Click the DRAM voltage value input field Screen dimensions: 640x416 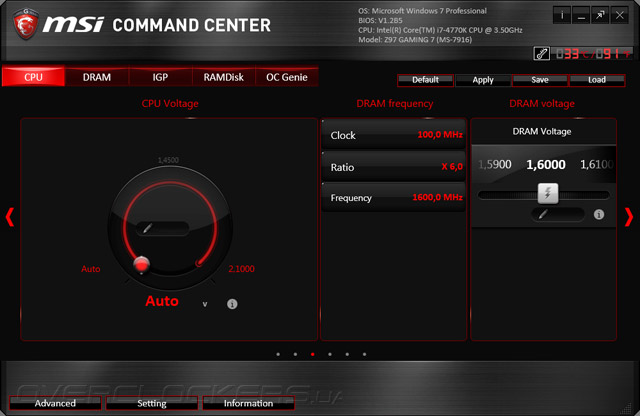coord(558,214)
